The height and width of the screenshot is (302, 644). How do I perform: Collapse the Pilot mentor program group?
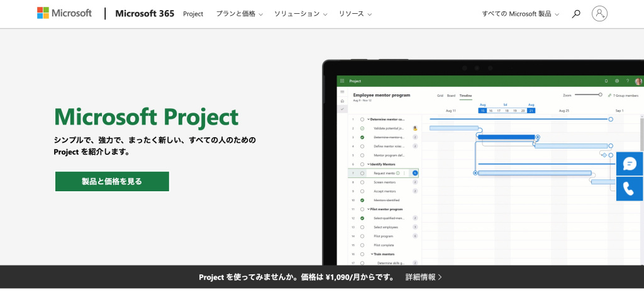click(x=369, y=209)
